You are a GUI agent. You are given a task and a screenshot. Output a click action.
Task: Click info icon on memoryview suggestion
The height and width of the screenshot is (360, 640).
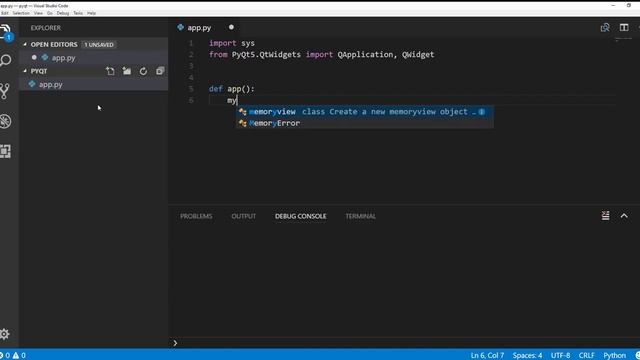(482, 111)
